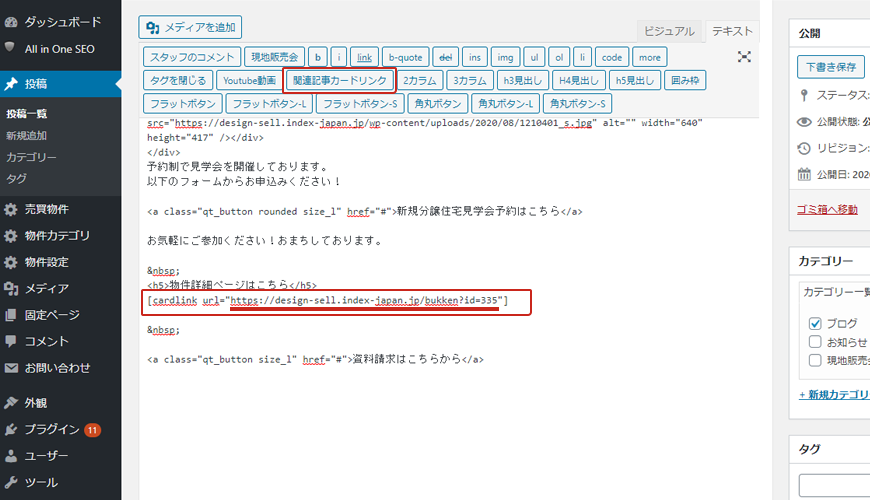
Task: Click the All in One SEO shield icon
Action: [11, 47]
